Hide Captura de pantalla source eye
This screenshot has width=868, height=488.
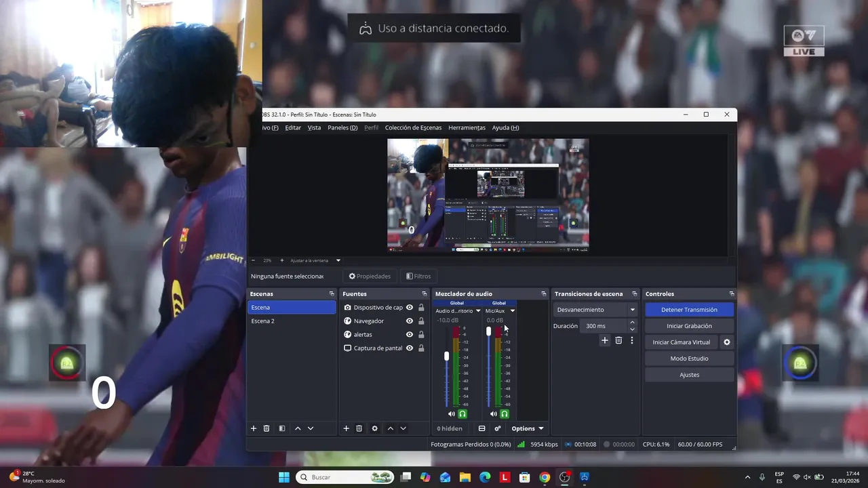click(410, 348)
